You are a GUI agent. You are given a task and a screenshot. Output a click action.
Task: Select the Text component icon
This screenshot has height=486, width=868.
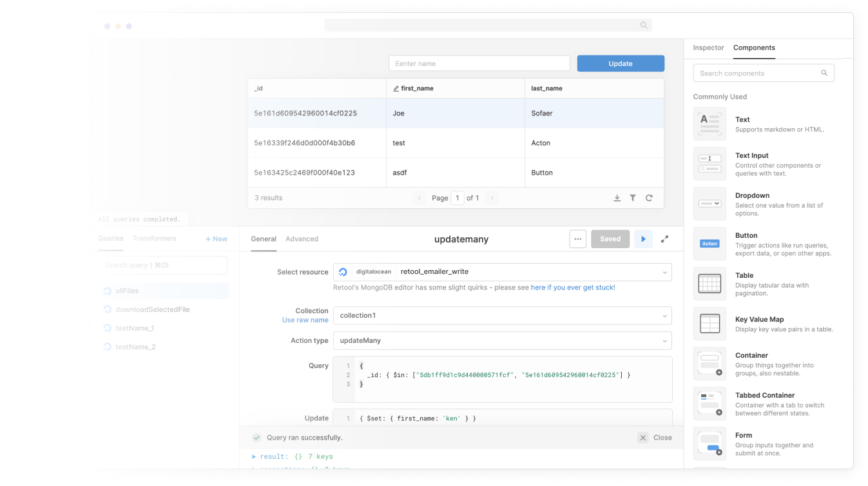tap(709, 124)
